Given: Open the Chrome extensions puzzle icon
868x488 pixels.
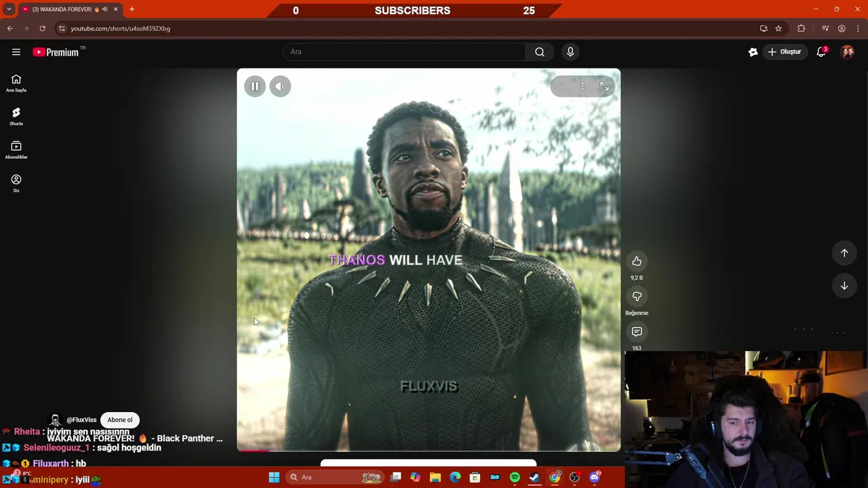Looking at the screenshot, I should point(802,28).
